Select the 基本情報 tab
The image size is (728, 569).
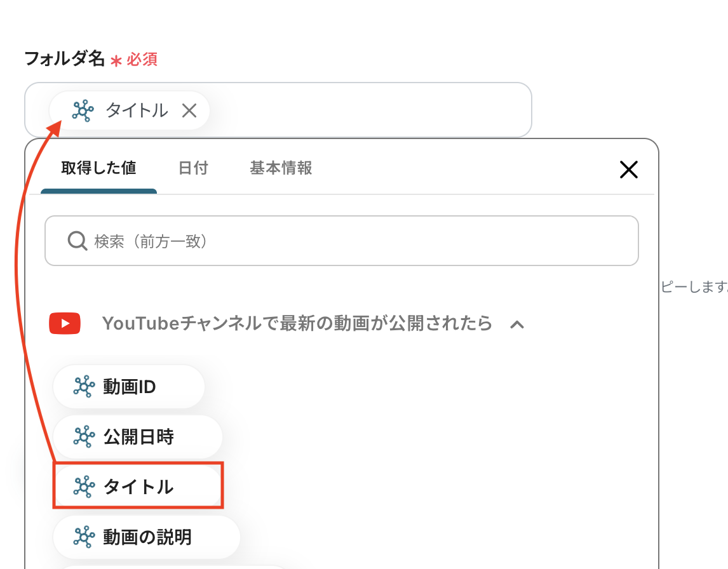pos(281,168)
